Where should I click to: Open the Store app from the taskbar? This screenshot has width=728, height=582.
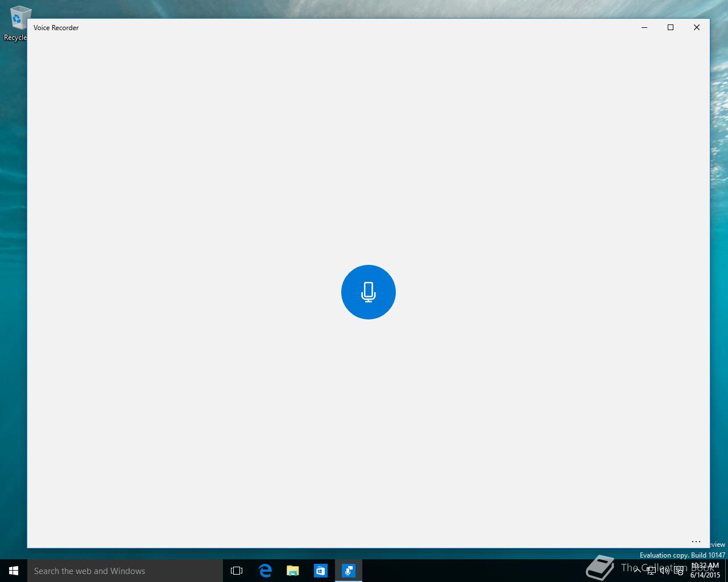click(321, 571)
